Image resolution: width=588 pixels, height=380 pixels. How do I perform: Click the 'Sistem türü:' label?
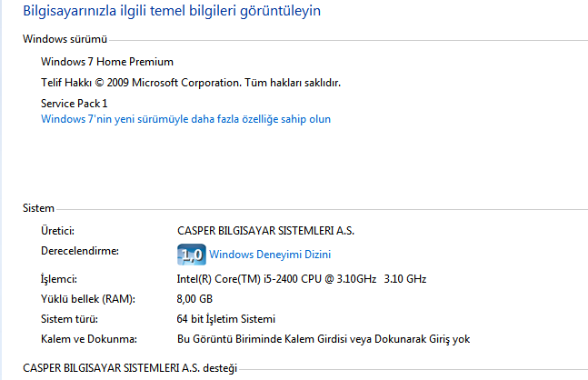(x=69, y=319)
